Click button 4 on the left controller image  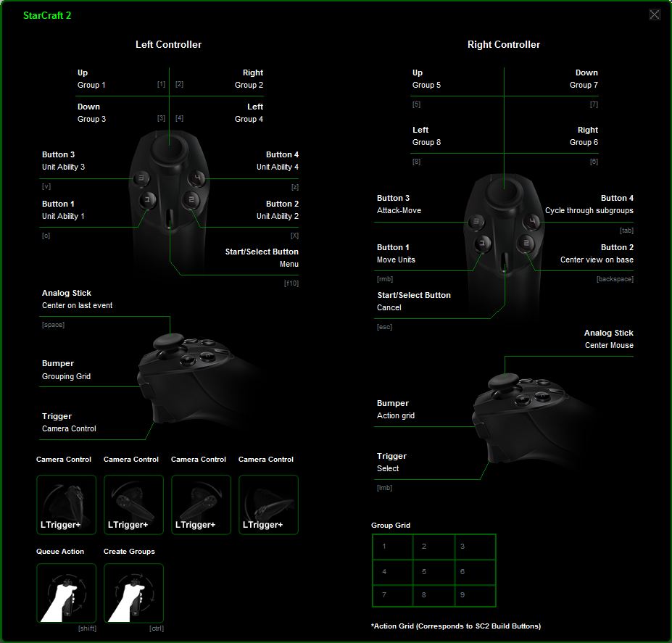[x=196, y=178]
